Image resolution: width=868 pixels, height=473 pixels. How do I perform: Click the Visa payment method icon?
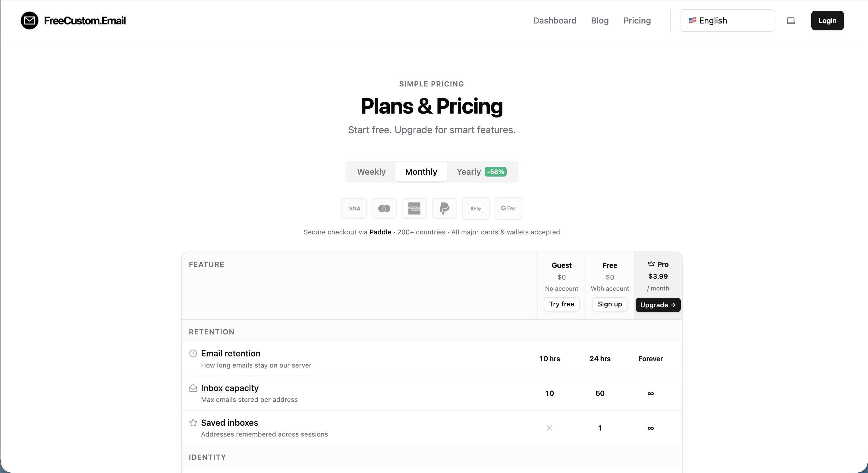coord(354,208)
